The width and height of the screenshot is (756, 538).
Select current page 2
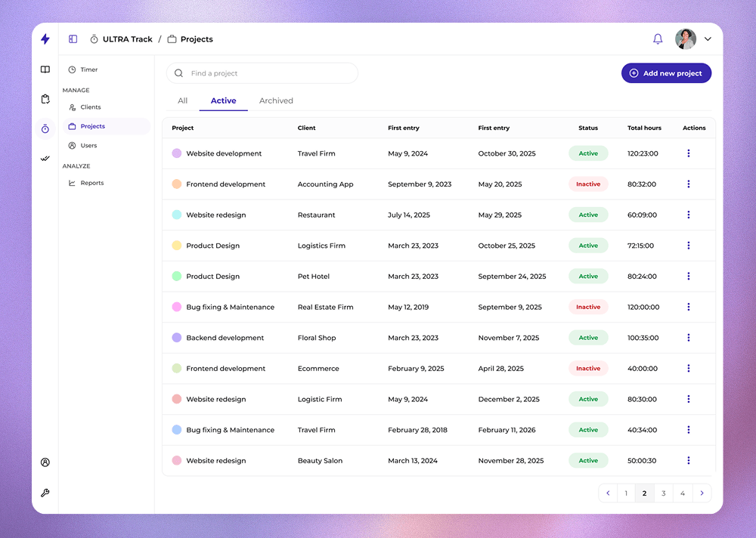coord(645,493)
